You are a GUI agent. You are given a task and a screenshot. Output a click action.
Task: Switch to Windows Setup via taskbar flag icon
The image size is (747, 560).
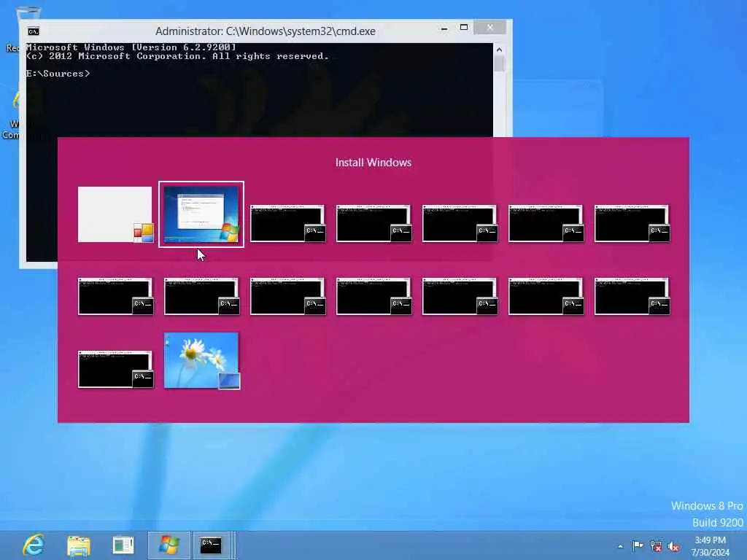pos(169,545)
